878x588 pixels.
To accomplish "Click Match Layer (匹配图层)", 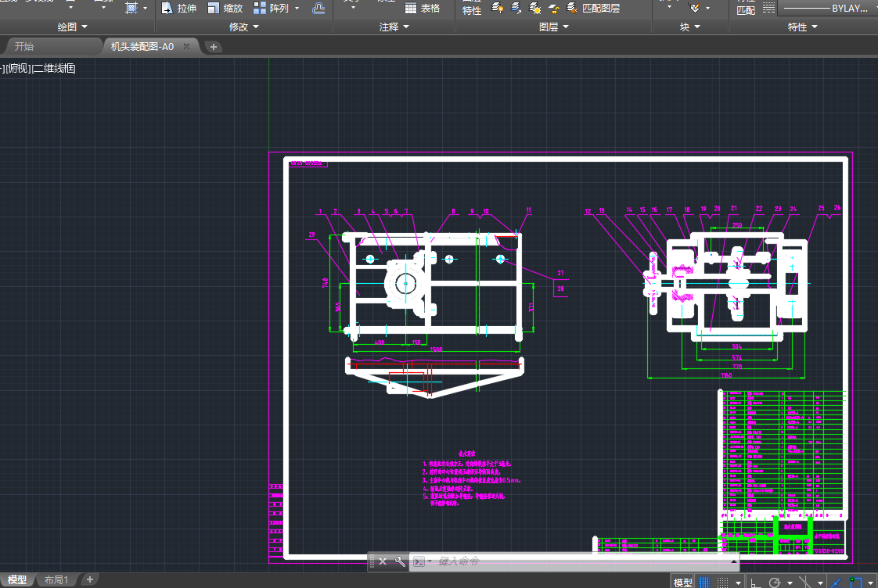I will (593, 8).
